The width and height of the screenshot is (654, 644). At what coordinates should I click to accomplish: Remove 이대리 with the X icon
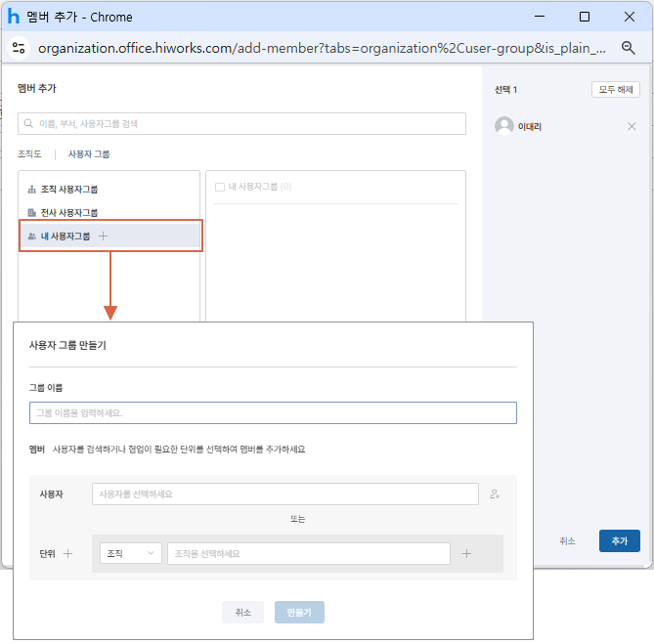[x=632, y=126]
